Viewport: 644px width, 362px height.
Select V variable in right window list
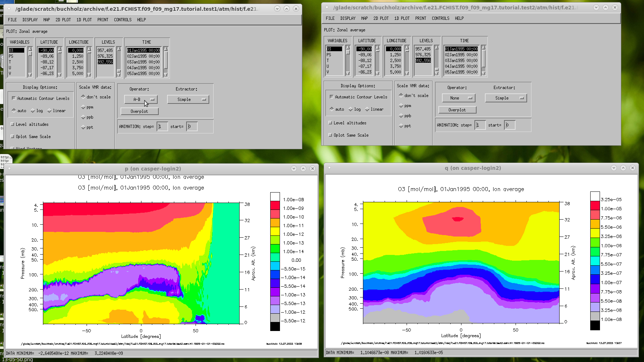334,72
